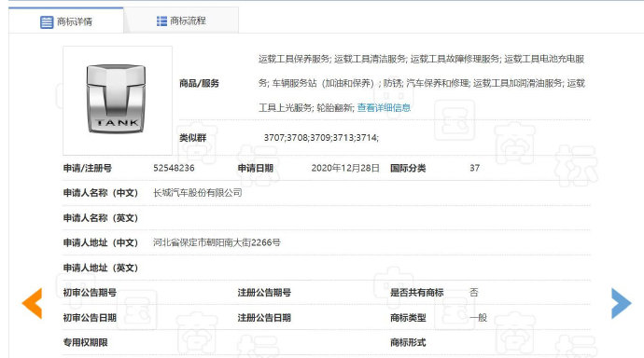Image resolution: width=644 pixels, height=358 pixels.
Task: Click the application date 2020年12月28日
Action: (x=345, y=168)
